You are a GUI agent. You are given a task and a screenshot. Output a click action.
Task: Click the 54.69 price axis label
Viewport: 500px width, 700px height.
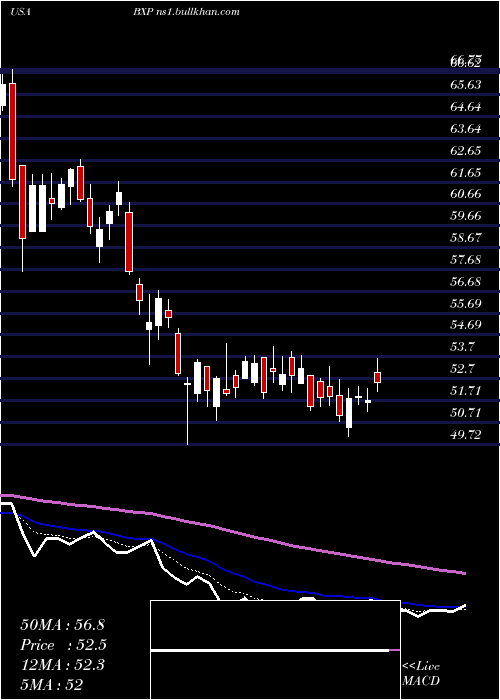[x=466, y=325]
